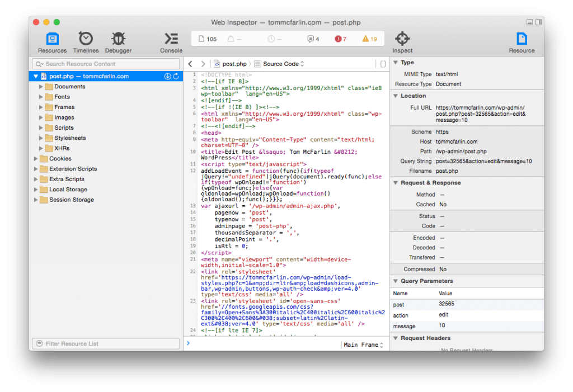573x392 pixels.
Task: Click the yellow warnings count of 19
Action: pos(369,39)
